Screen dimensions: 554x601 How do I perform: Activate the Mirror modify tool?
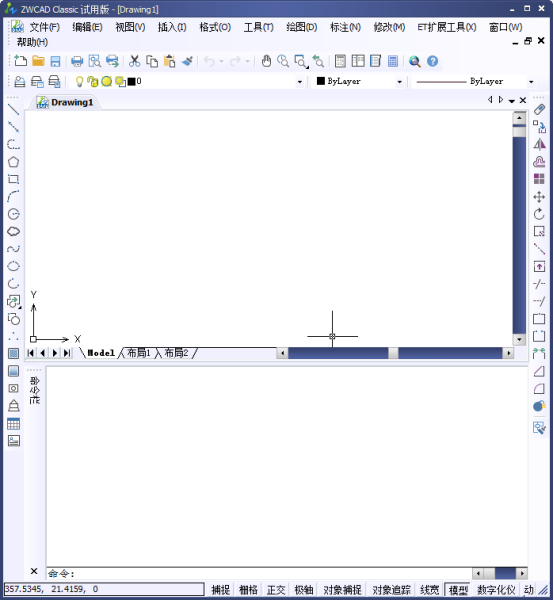click(x=539, y=144)
